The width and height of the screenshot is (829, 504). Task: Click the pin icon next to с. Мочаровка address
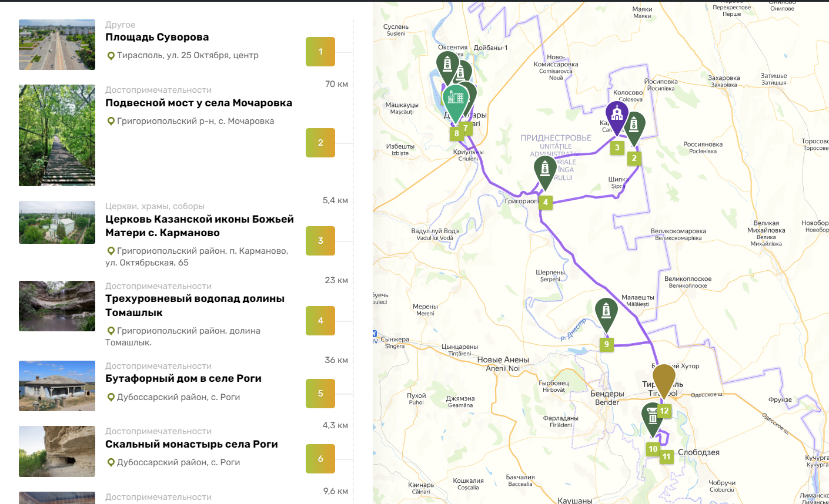pyautogui.click(x=111, y=122)
